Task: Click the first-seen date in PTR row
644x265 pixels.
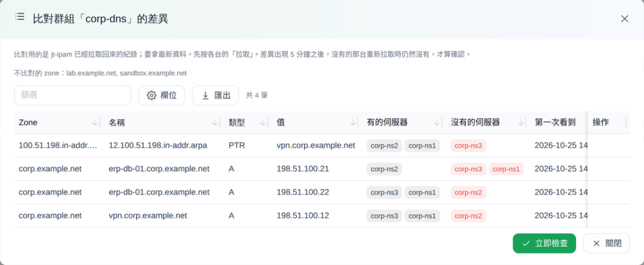Action: [560, 145]
